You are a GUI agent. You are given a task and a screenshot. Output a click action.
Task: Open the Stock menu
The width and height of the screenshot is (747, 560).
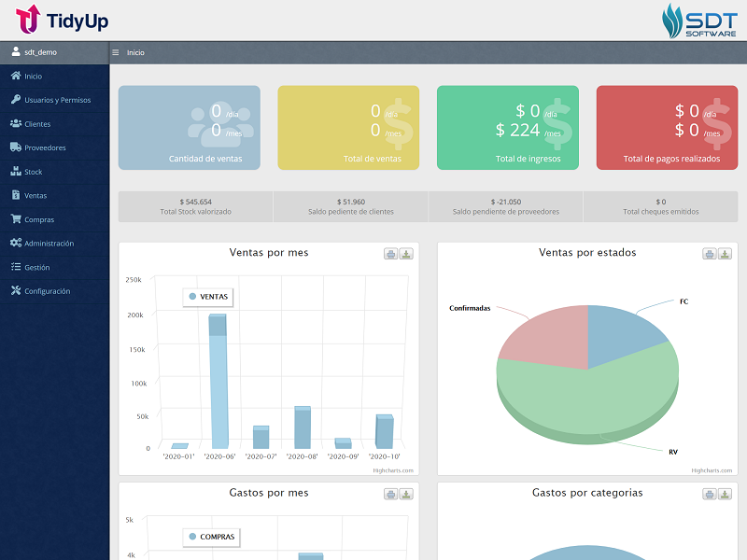click(x=55, y=172)
